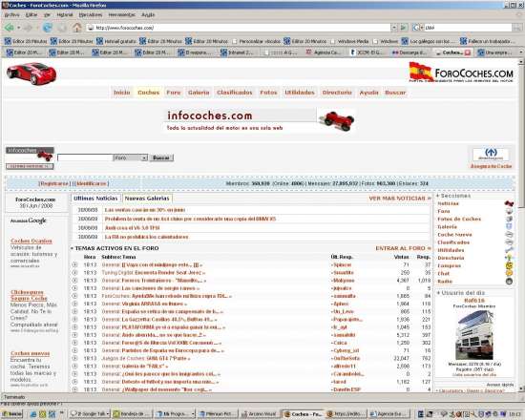
Task: Click the icon beside Coche Nuevo
Action: (x=509, y=235)
